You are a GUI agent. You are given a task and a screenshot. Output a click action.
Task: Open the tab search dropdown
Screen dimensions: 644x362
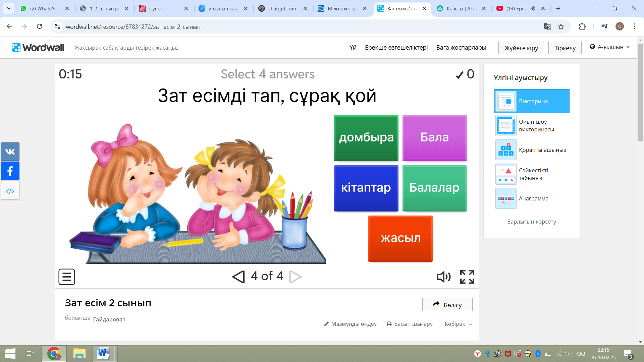(x=9, y=8)
